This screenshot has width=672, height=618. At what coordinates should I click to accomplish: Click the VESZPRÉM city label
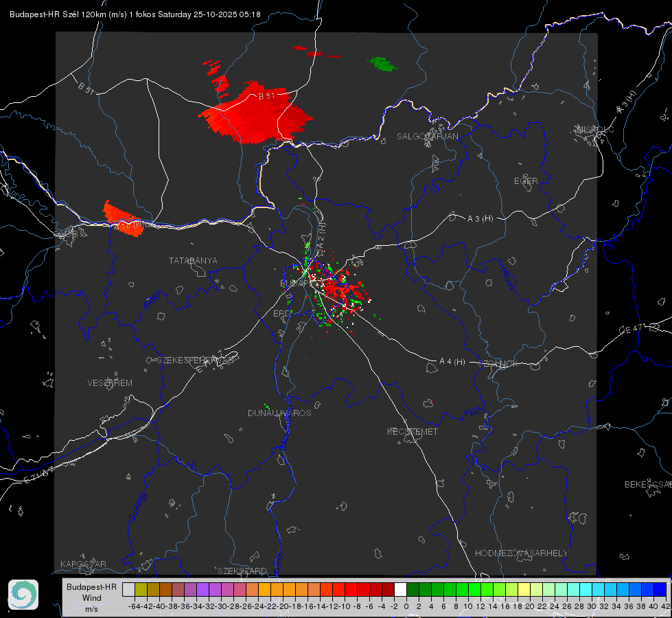click(110, 383)
